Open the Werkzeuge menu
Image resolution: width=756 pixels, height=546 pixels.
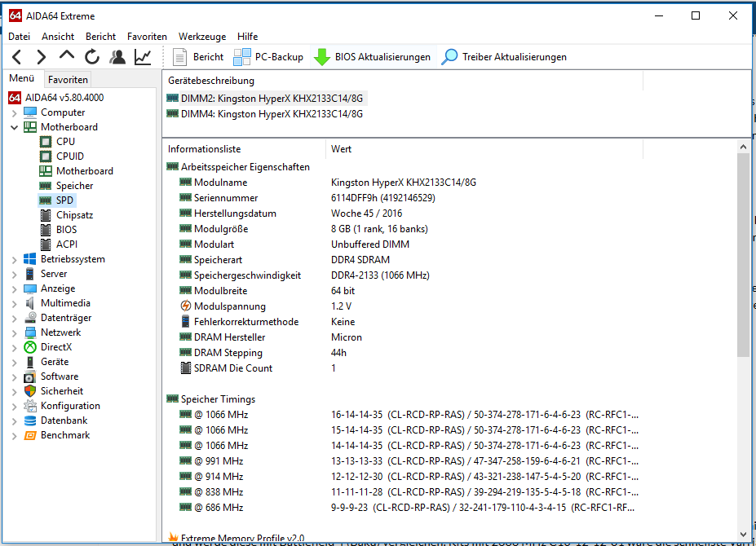point(202,37)
